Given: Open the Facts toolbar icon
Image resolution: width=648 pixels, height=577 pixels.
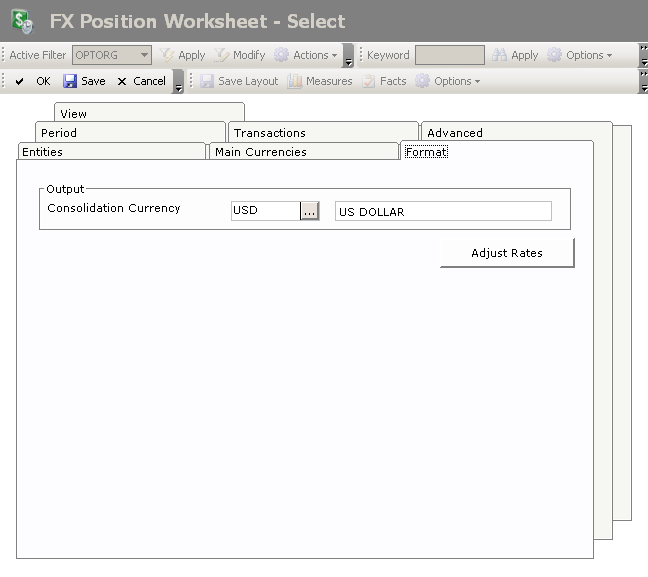Looking at the screenshot, I should click(x=369, y=81).
